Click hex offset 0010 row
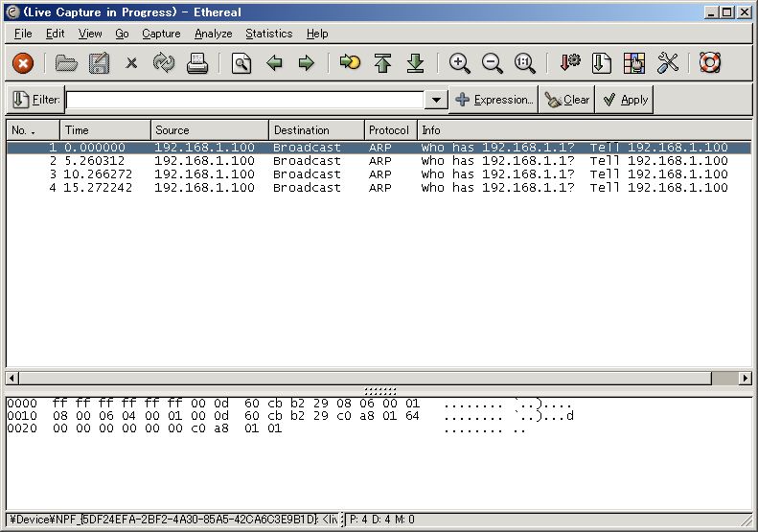 (290, 416)
